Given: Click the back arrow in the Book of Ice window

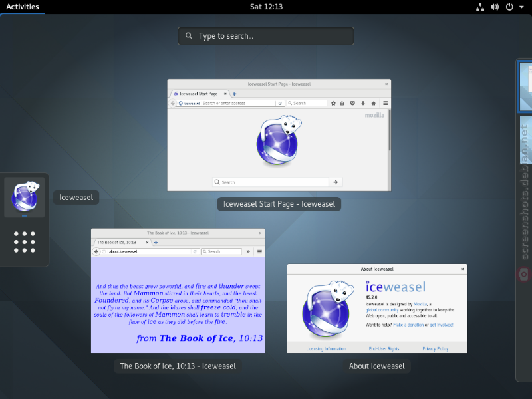Looking at the screenshot, I should pyautogui.click(x=96, y=251).
